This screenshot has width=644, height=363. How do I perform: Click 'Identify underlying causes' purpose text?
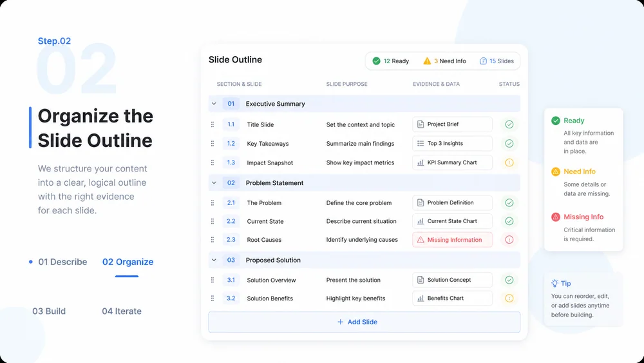pos(362,240)
